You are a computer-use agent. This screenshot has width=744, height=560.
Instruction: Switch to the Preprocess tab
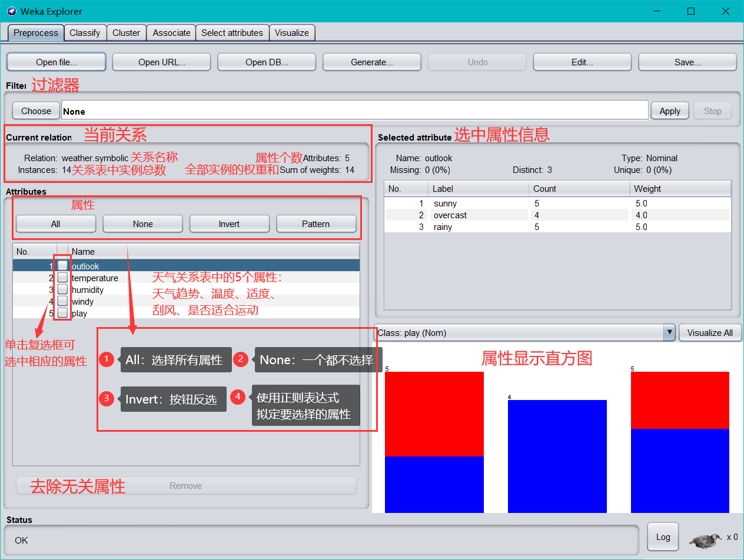(x=36, y=33)
